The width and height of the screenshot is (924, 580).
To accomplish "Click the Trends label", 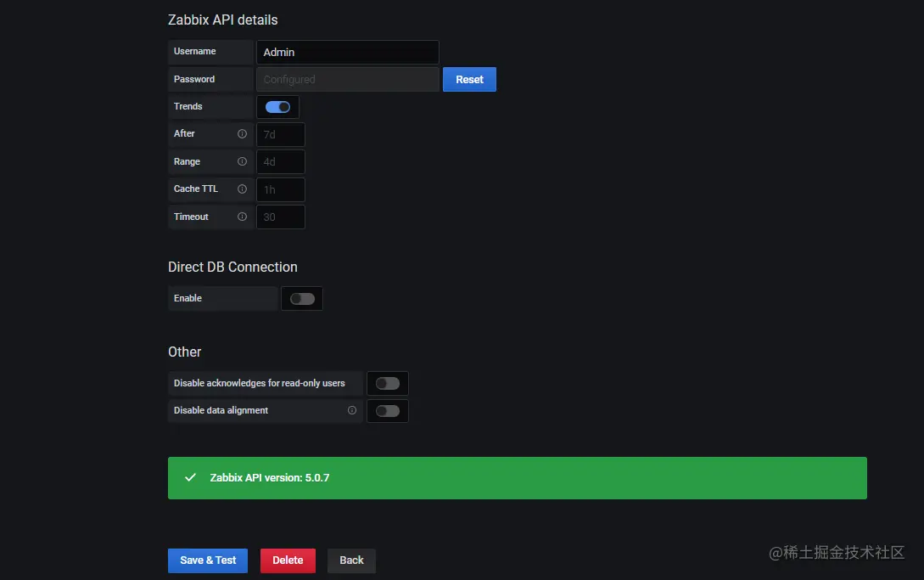I will [x=188, y=106].
